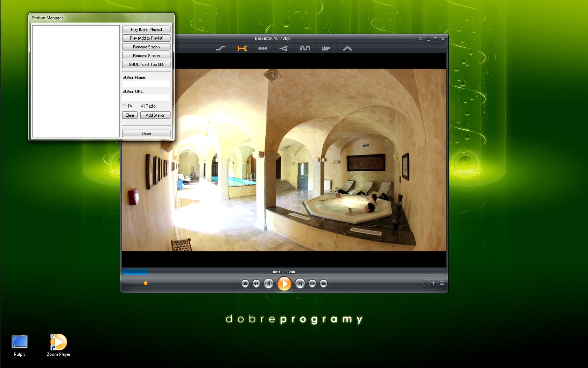The image size is (588, 368).
Task: Click the orange volume slider knob
Action: (146, 283)
